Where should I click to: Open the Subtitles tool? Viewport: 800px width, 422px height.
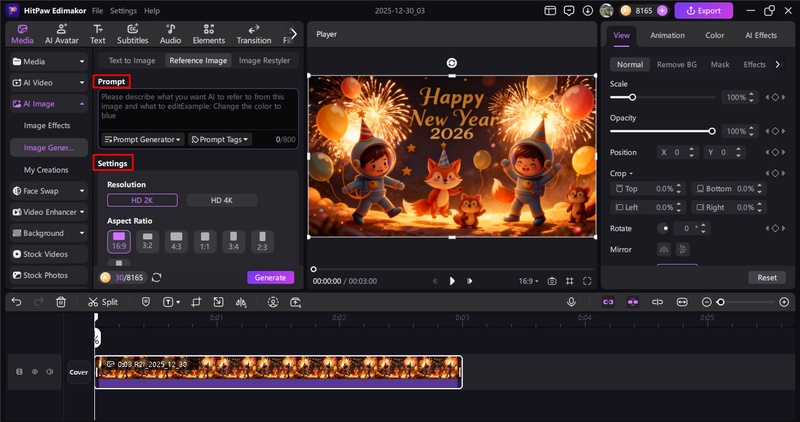[x=132, y=34]
